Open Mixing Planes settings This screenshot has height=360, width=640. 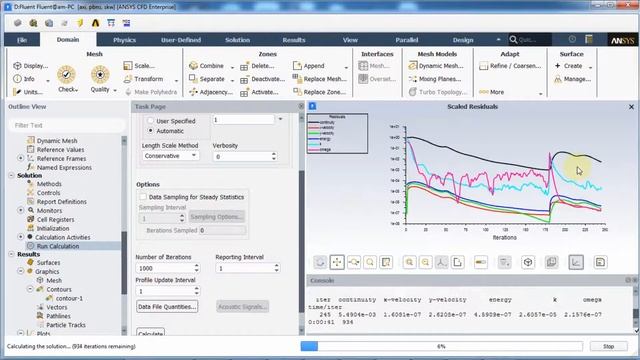[x=435, y=79]
